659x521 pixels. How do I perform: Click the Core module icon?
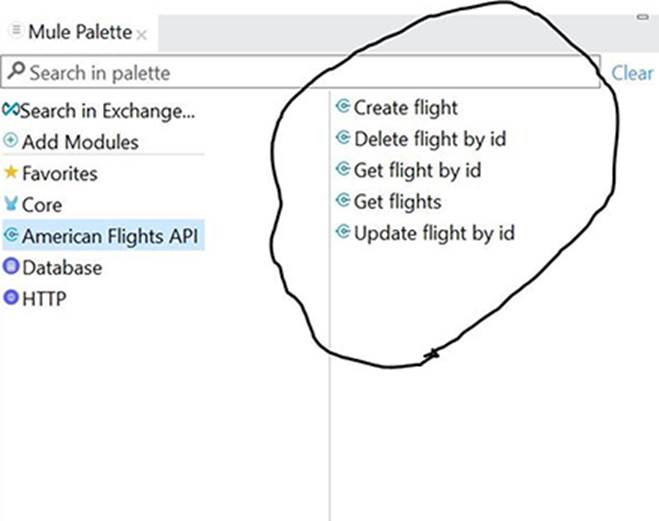pos(11,205)
